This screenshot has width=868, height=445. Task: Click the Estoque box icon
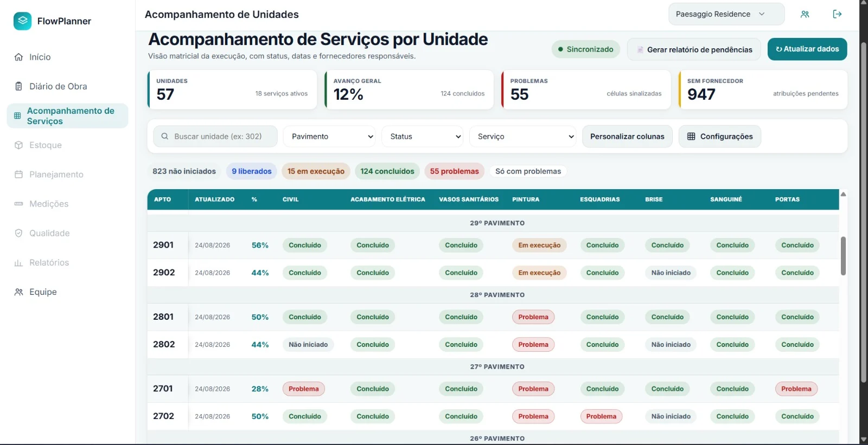(x=18, y=145)
